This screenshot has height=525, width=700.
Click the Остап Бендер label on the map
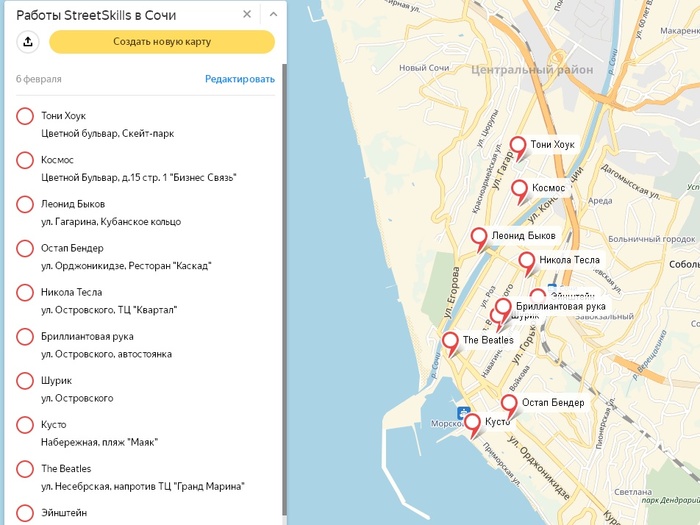pos(553,403)
